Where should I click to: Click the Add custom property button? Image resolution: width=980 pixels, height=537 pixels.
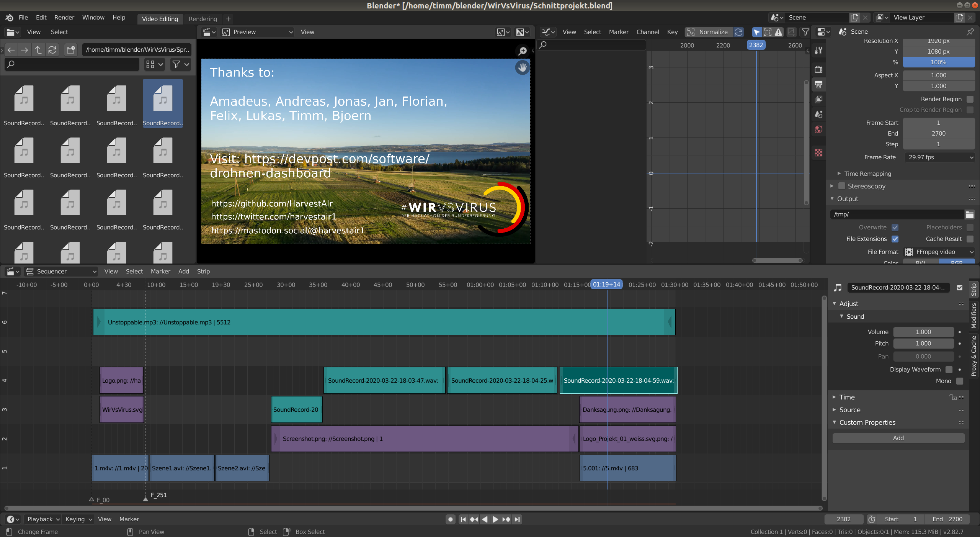[x=898, y=438]
